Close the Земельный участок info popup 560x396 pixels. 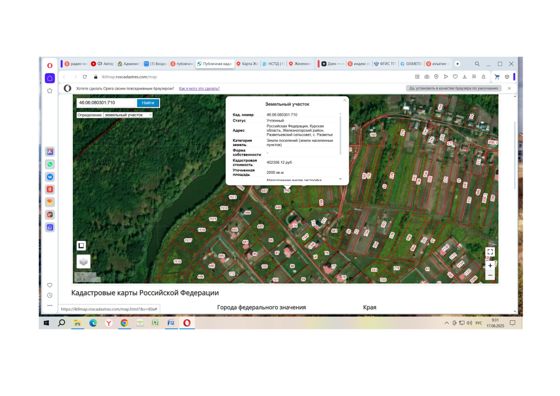344,100
